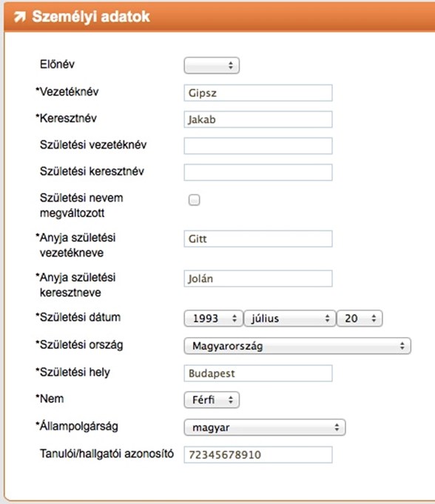The height and width of the screenshot is (504, 435).
Task: Open the Előnév dropdown
Action: tap(212, 66)
